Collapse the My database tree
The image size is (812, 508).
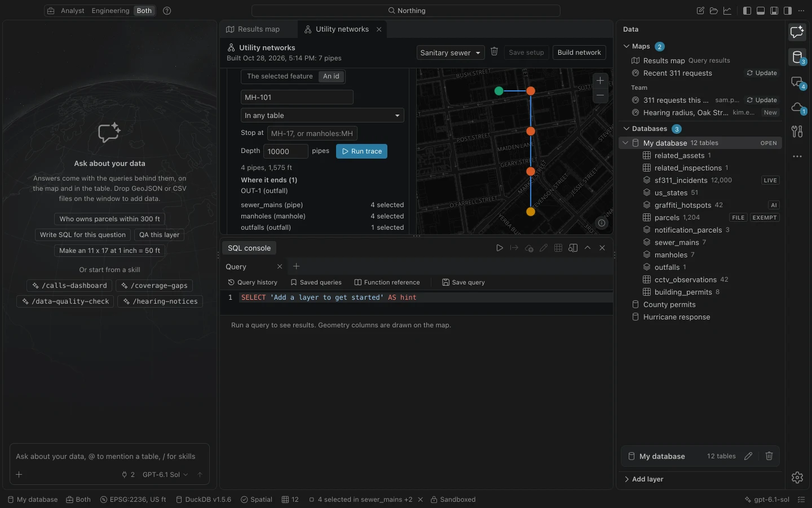625,143
